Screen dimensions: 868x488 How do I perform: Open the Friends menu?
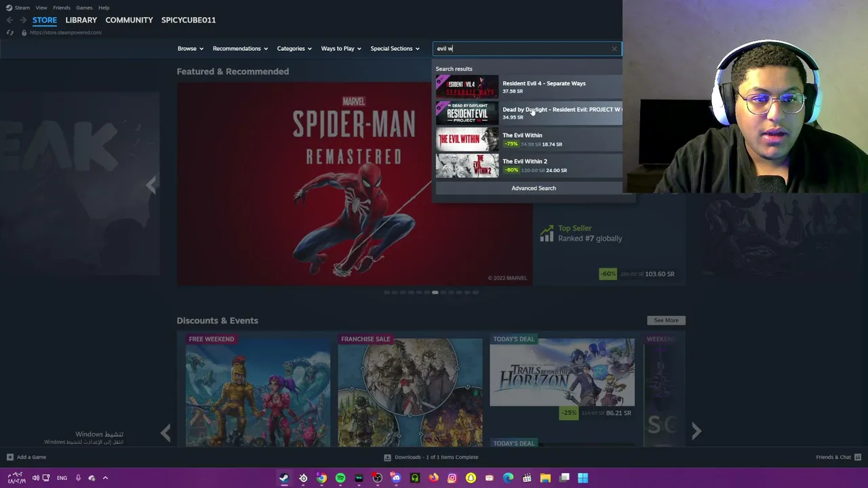click(x=62, y=7)
